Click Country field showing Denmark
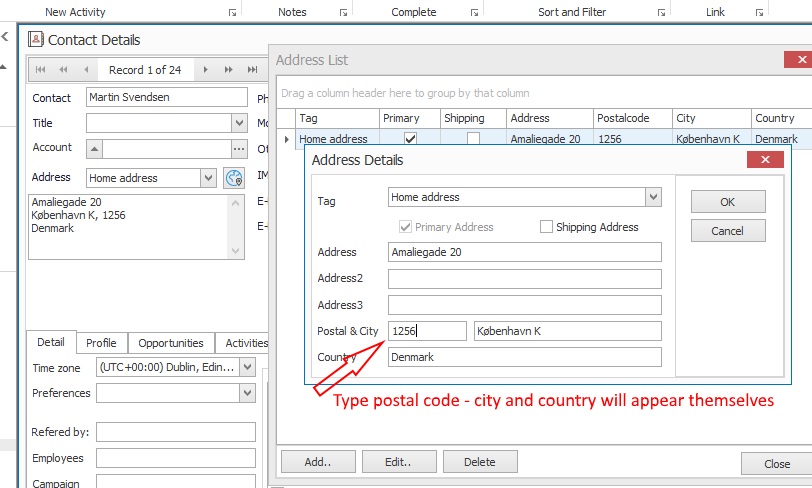 tap(525, 357)
